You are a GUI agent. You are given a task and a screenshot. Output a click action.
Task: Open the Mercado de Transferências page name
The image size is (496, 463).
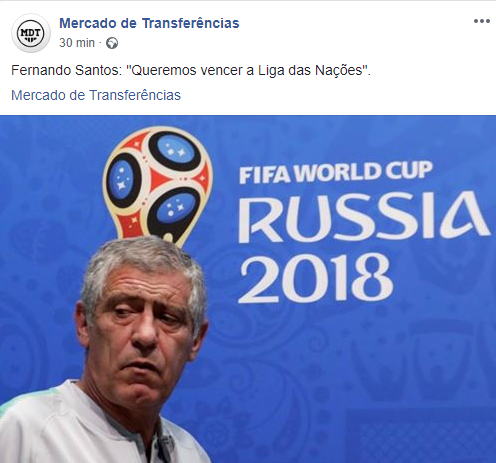[149, 23]
